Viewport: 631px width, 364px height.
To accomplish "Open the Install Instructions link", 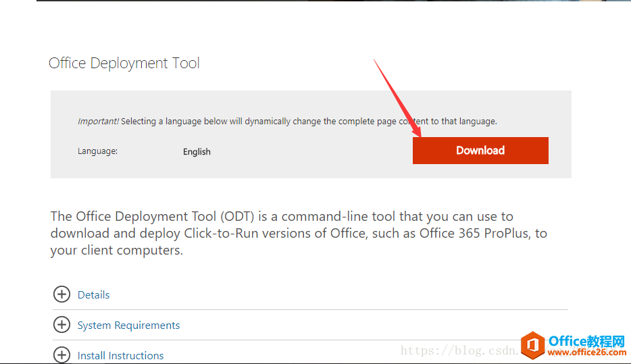I will coord(120,355).
